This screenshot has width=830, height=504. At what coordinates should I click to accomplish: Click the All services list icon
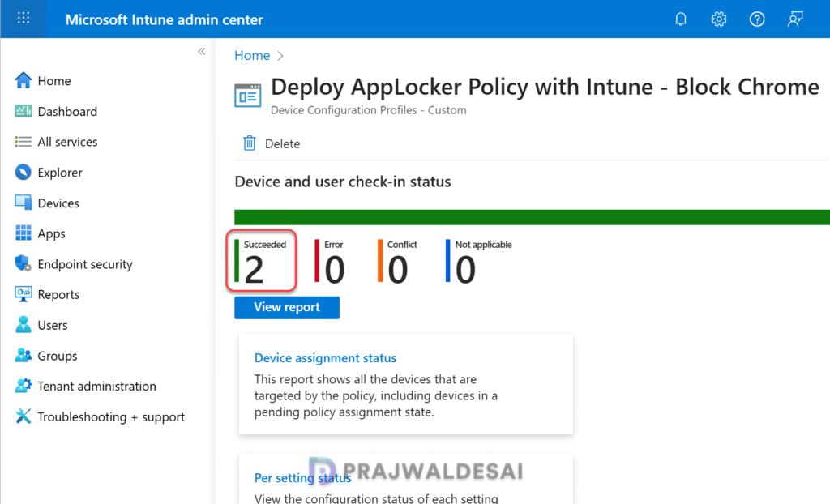tap(24, 142)
